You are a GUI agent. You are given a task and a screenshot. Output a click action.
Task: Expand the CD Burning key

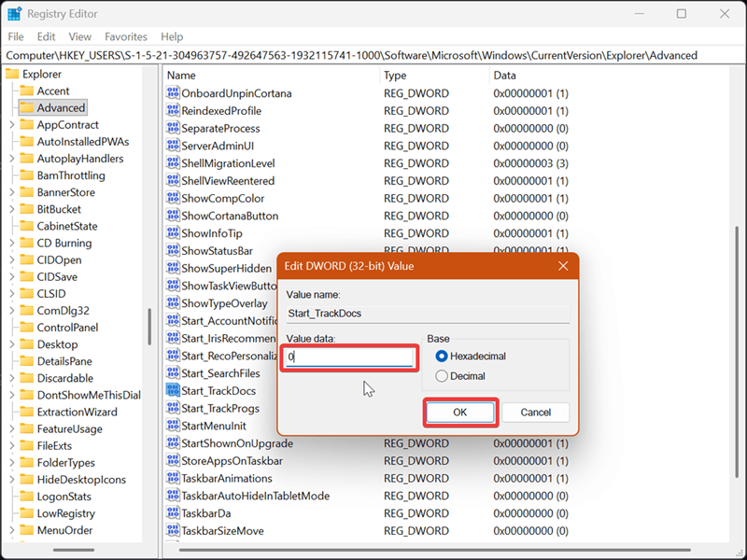[12, 243]
